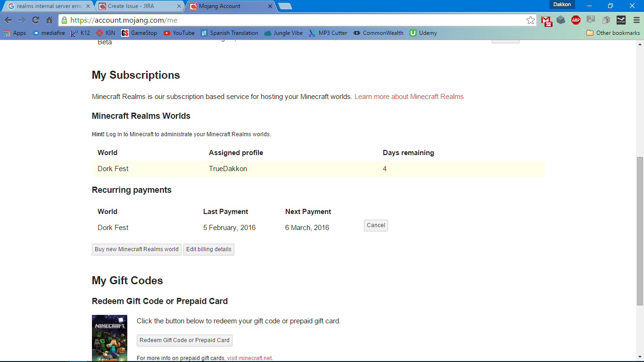Close the Mojang Account tab
Image resolution: width=644 pixels, height=362 pixels.
(270, 6)
